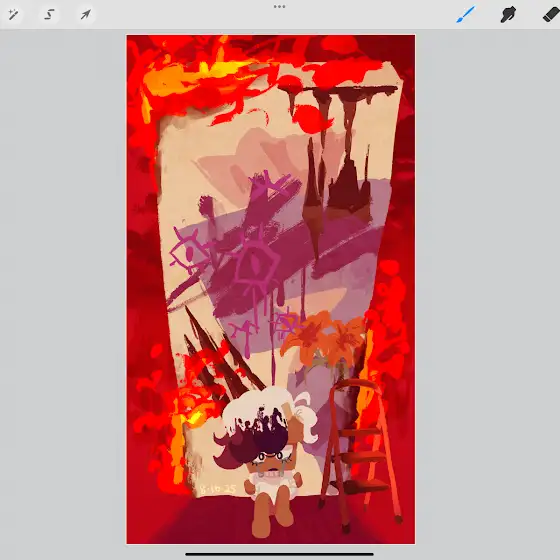Open the three-dot menu at top center
This screenshot has width=560, height=560.
[279, 6]
